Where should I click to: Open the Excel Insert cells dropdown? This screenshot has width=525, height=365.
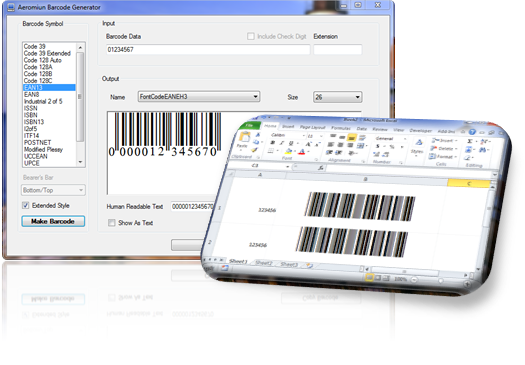coord(444,141)
